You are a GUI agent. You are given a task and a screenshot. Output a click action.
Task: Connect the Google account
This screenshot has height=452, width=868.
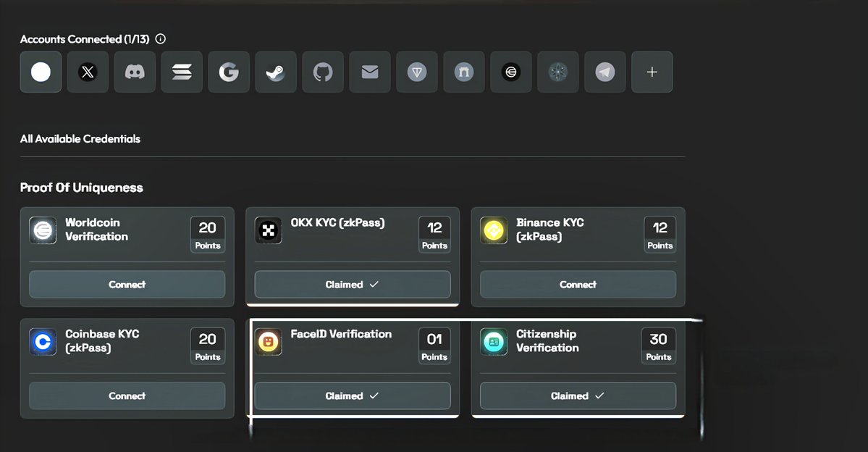click(229, 72)
